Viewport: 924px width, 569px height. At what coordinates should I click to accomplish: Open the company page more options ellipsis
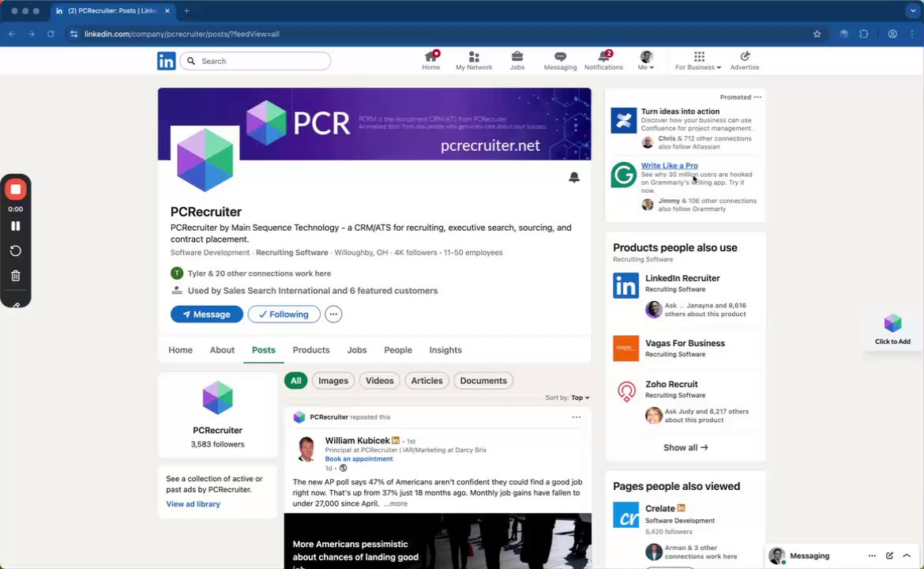[333, 315]
